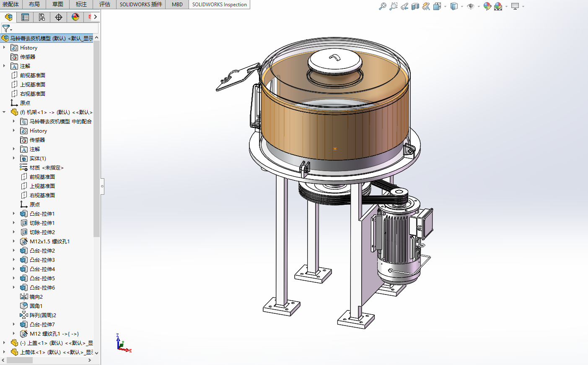Screen dimensions: 588x365
Task: Click the 阵列(圆周)2 circular pattern icon
Action: [x=24, y=315]
